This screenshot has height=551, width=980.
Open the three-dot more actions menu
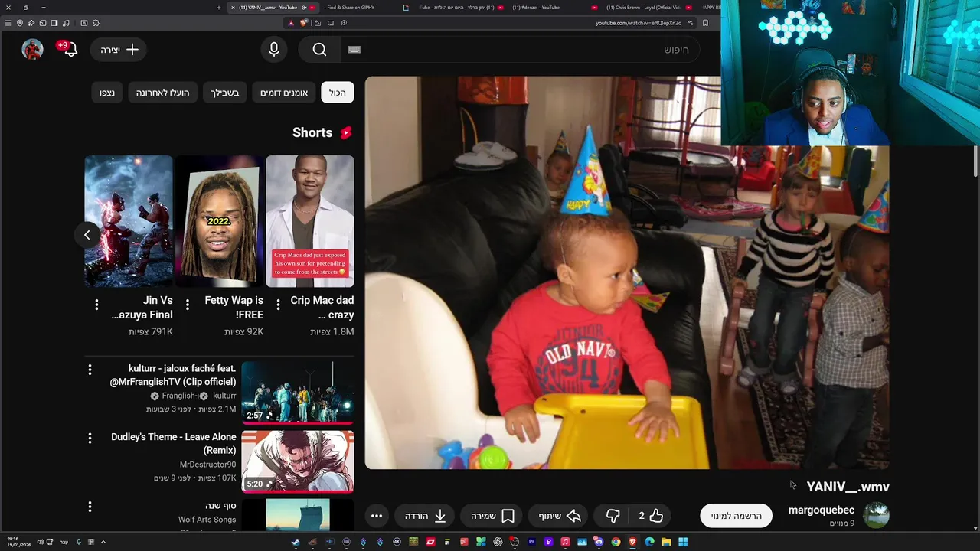[377, 516]
